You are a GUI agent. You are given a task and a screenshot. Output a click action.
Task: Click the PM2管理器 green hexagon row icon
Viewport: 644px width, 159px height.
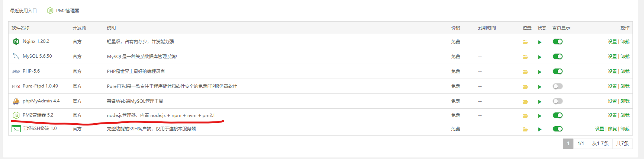click(x=16, y=115)
